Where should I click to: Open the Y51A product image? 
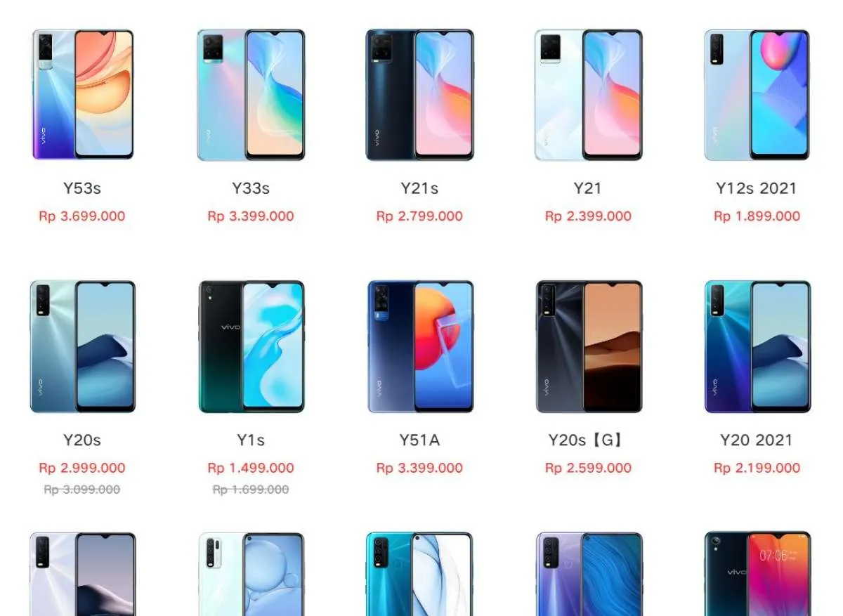coord(419,346)
